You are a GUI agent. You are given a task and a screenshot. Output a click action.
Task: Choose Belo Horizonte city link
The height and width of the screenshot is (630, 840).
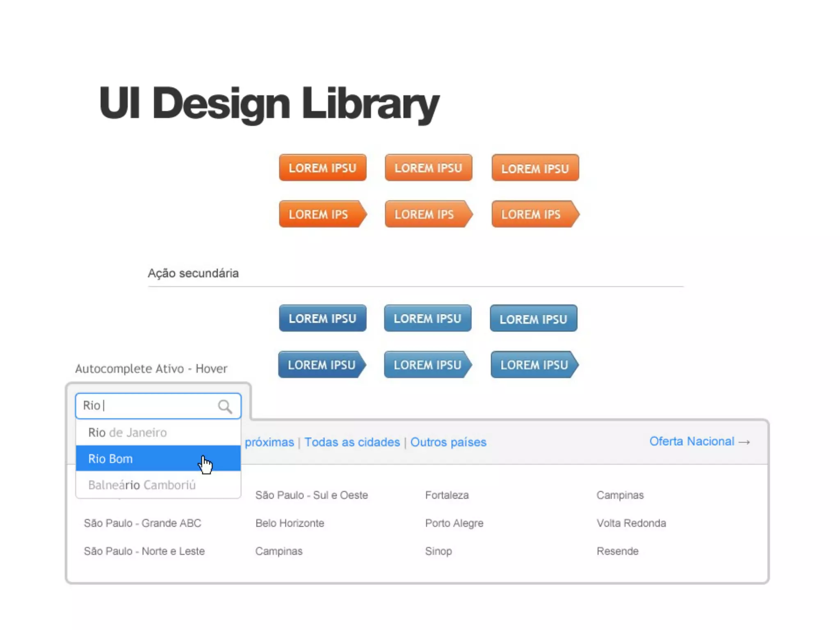290,523
